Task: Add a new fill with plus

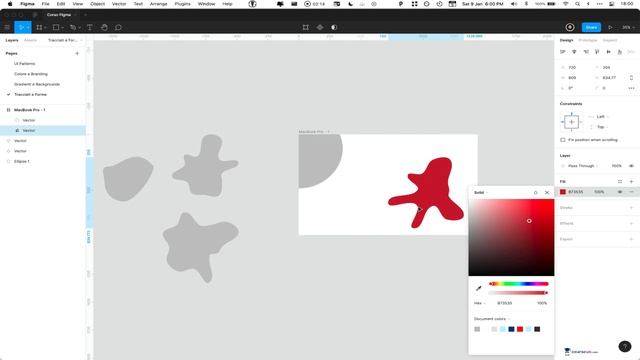Action: pyautogui.click(x=631, y=182)
